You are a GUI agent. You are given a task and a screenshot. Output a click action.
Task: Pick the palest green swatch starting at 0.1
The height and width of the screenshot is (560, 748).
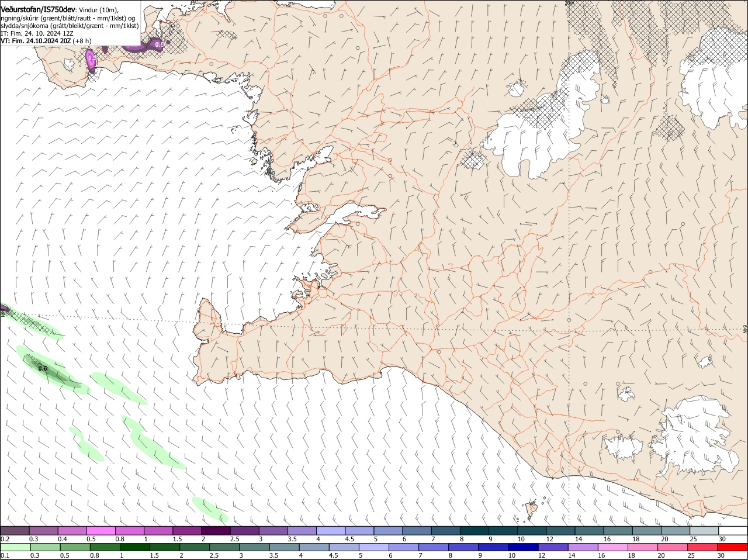[15, 547]
